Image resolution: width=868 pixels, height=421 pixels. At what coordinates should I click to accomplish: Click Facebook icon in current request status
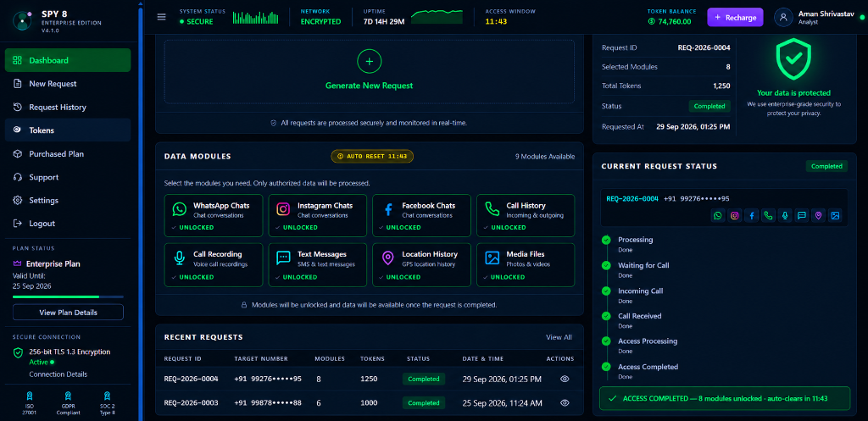pyautogui.click(x=751, y=216)
